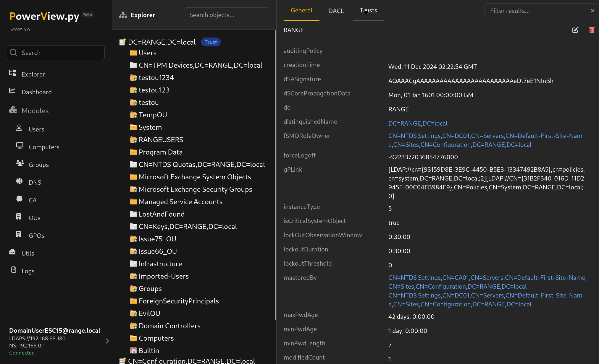Open Logs via its document icon
599x364 pixels.
point(14,270)
